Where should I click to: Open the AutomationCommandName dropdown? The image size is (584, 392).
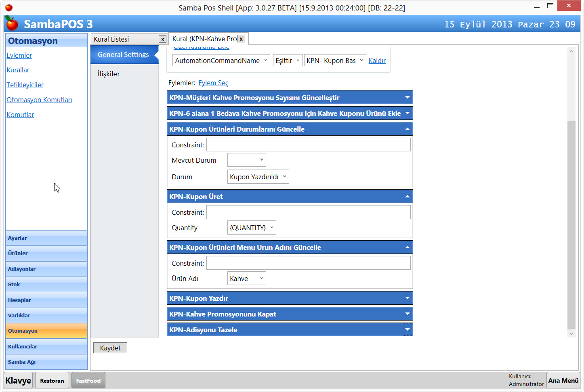(221, 61)
